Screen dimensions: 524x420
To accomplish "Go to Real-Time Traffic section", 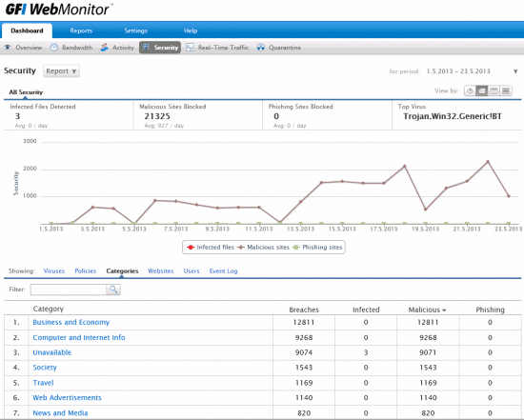I will coord(223,48).
